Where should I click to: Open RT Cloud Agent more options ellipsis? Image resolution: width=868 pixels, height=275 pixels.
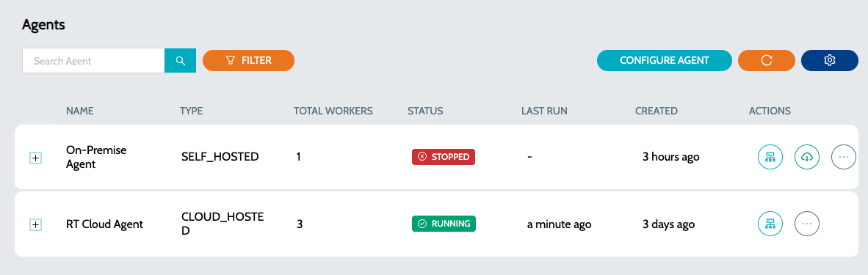coord(807,224)
